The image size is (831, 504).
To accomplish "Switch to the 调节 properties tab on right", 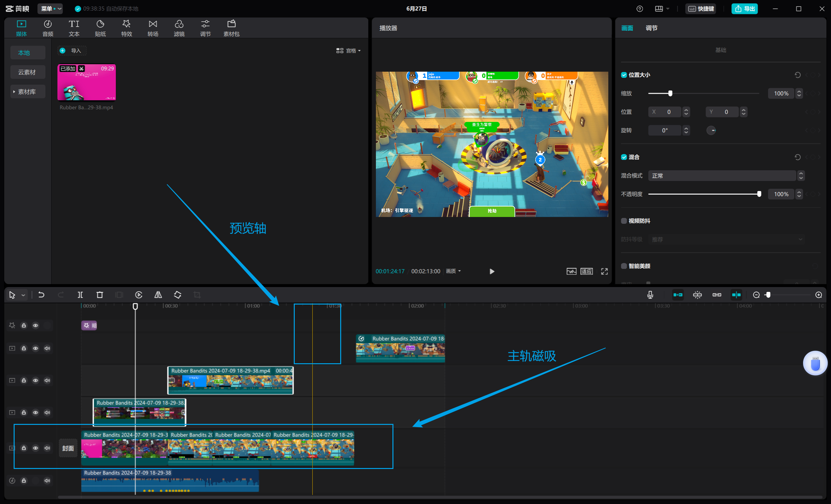I will (651, 28).
